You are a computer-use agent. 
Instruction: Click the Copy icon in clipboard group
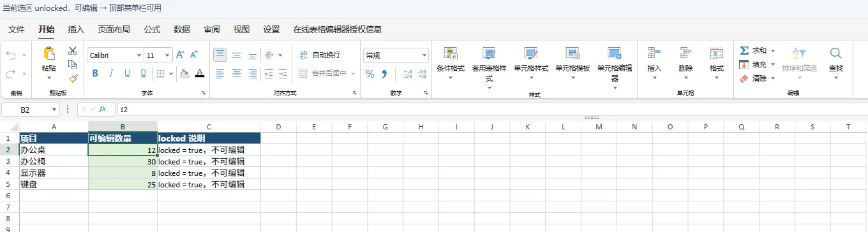(73, 64)
